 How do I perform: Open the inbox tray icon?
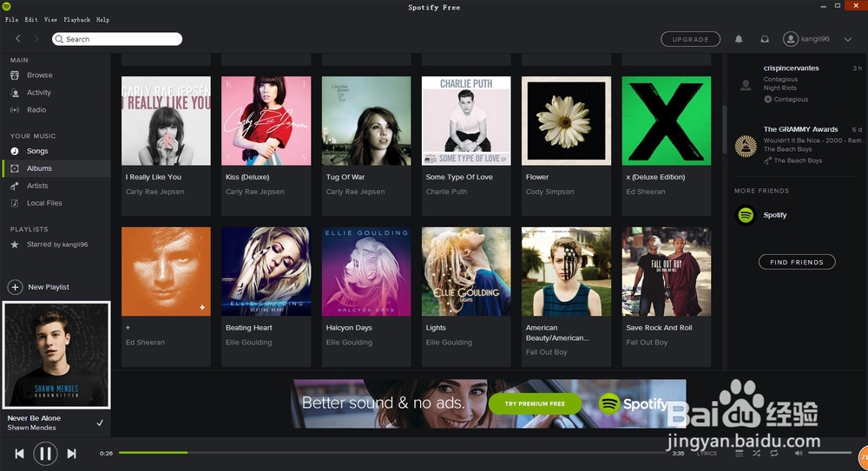coord(765,39)
